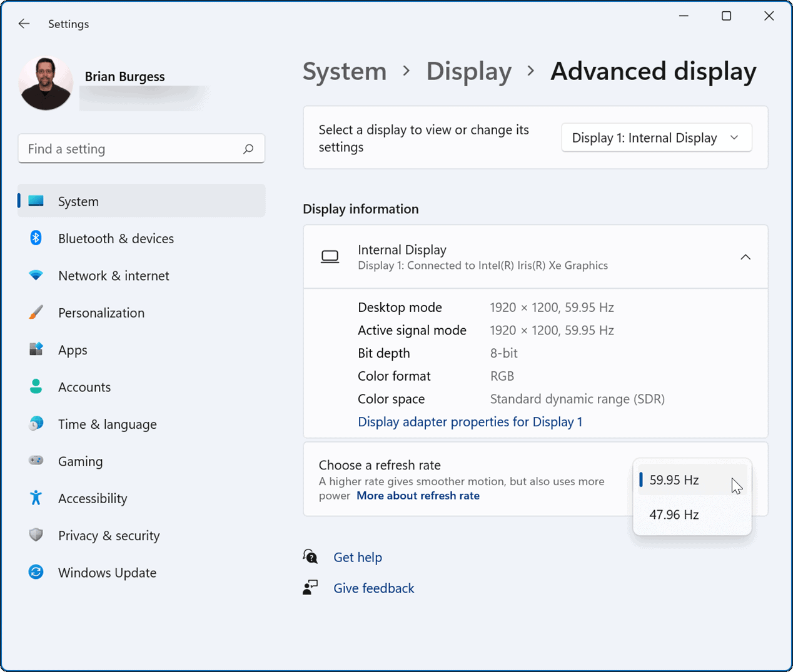Viewport: 793px width, 672px height.
Task: Click the Desktop mode label
Action: pos(400,308)
